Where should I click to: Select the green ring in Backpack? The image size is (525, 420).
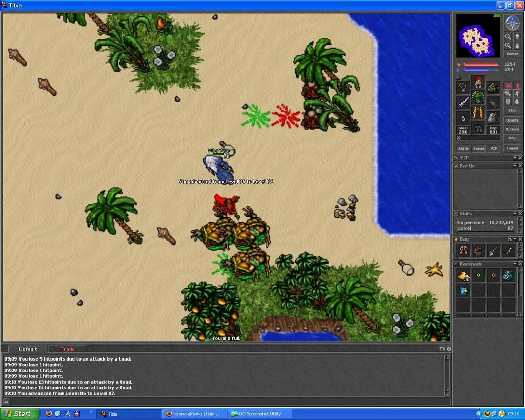(x=478, y=276)
